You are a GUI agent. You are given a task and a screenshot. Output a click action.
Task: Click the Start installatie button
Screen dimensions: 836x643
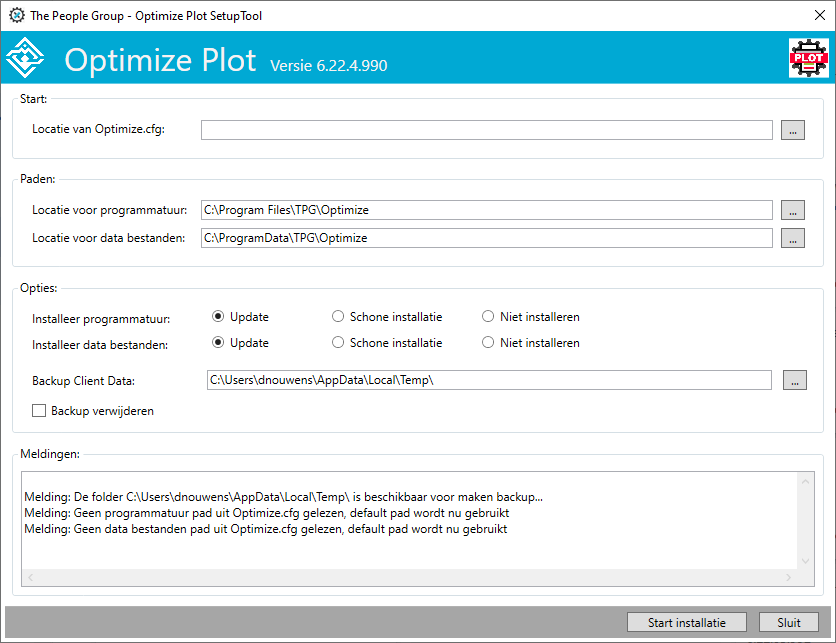click(x=686, y=622)
